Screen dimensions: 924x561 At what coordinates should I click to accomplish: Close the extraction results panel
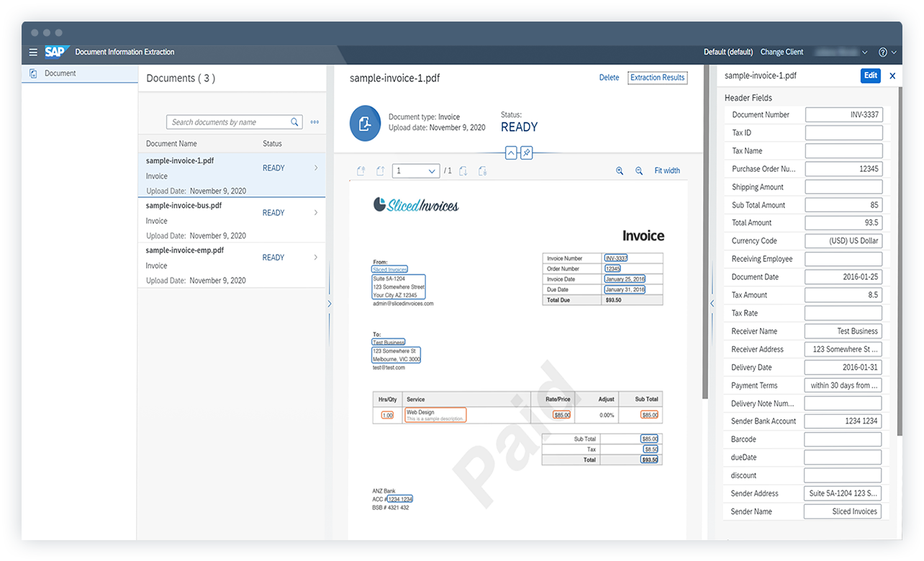tap(892, 76)
